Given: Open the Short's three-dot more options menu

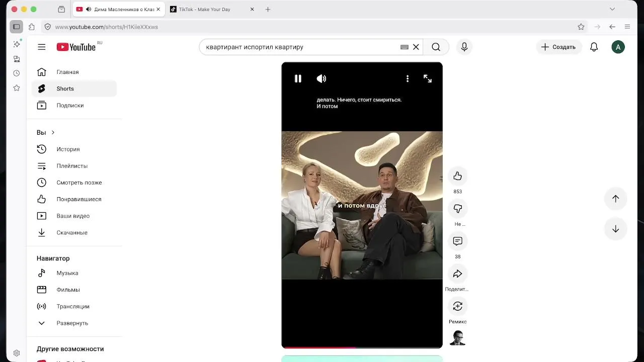Looking at the screenshot, I should coord(408,78).
